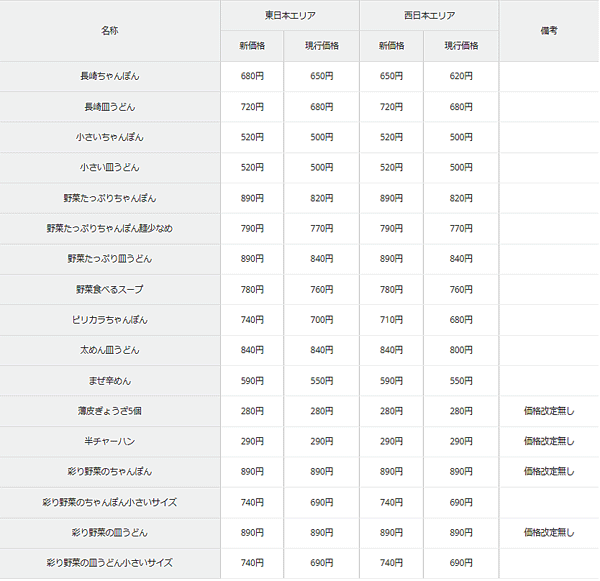Click 西日本 現行価格 690円 for 彩り野菜の皿うどん小さいサイズ

[x=461, y=563]
